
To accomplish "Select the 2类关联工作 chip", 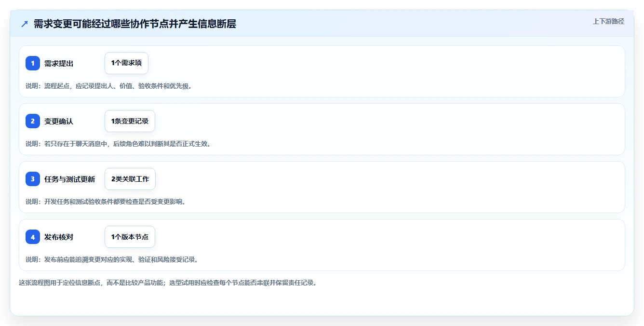I will click(x=130, y=179).
